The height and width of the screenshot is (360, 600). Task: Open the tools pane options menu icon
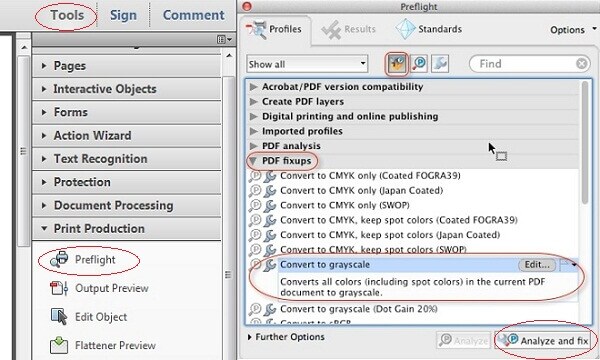point(224,39)
